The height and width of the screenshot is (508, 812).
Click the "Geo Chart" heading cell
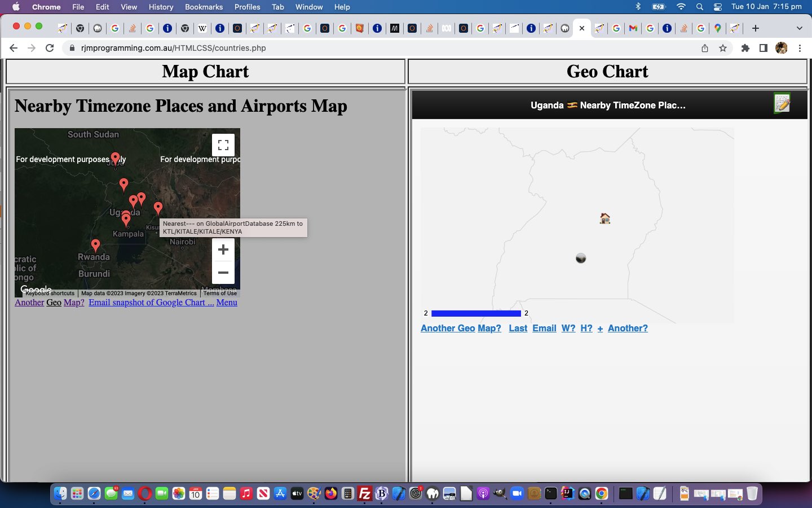607,72
